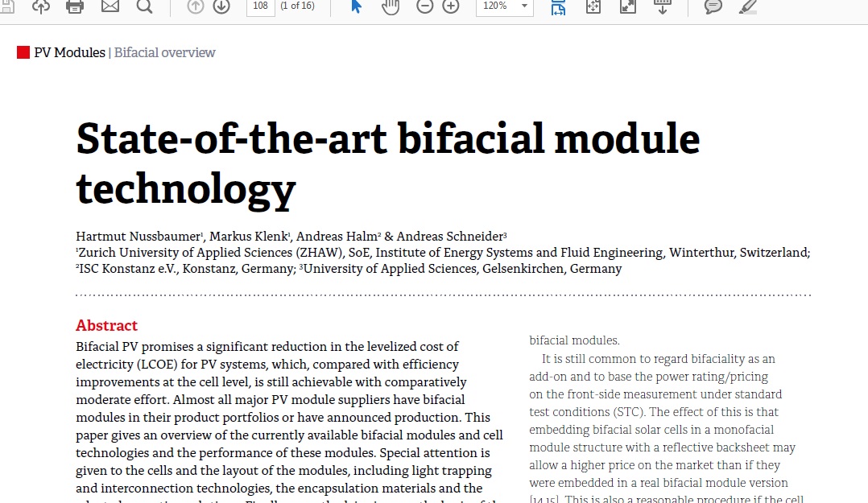
Task: Zoom out with the minus button
Action: point(424,6)
